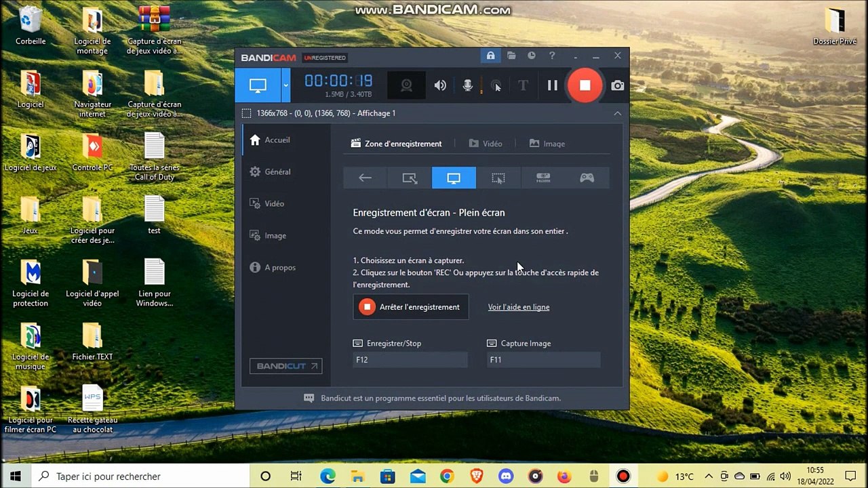
Task: Open Microsoft Edge from taskbar
Action: point(328,476)
